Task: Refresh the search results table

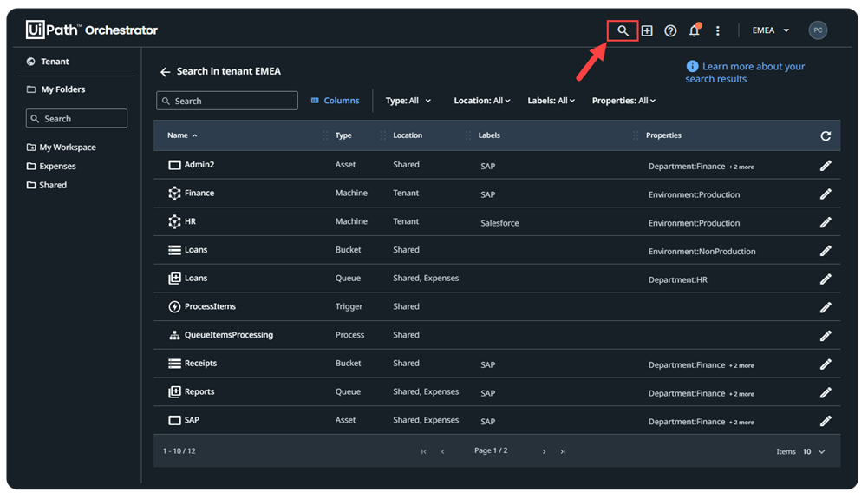Action: click(826, 135)
